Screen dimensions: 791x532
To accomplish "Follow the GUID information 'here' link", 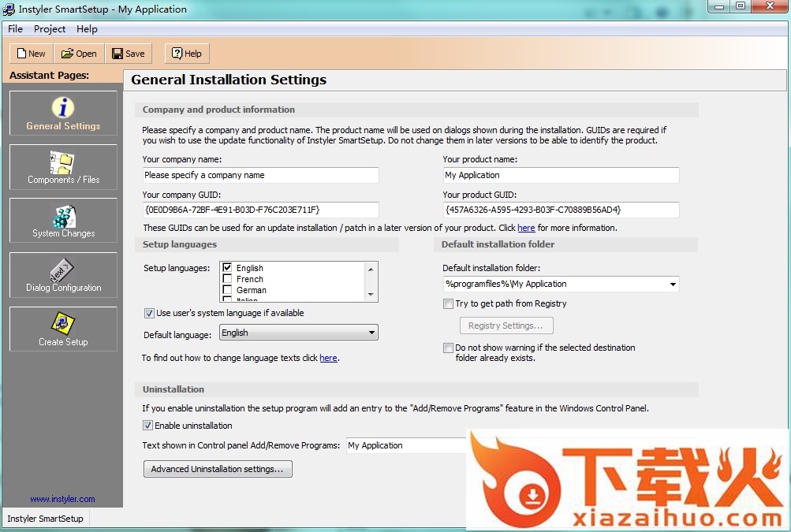I will tap(526, 228).
